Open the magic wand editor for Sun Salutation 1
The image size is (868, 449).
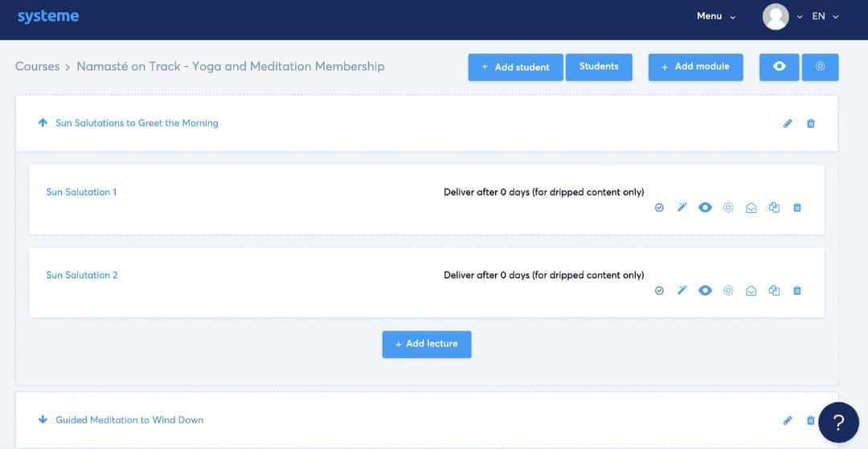point(682,207)
